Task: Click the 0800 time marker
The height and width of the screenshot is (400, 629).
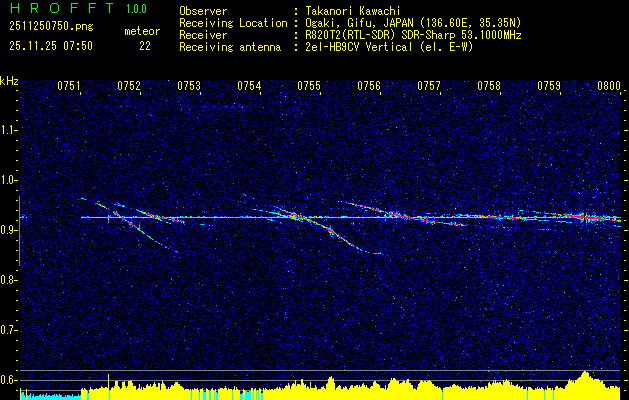Action: coord(608,86)
